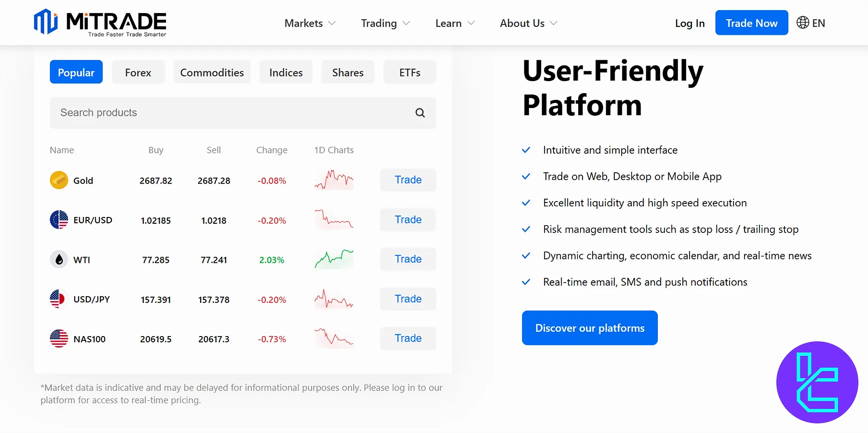Click Trade button for USD/JPY
This screenshot has width=868, height=433.
408,299
